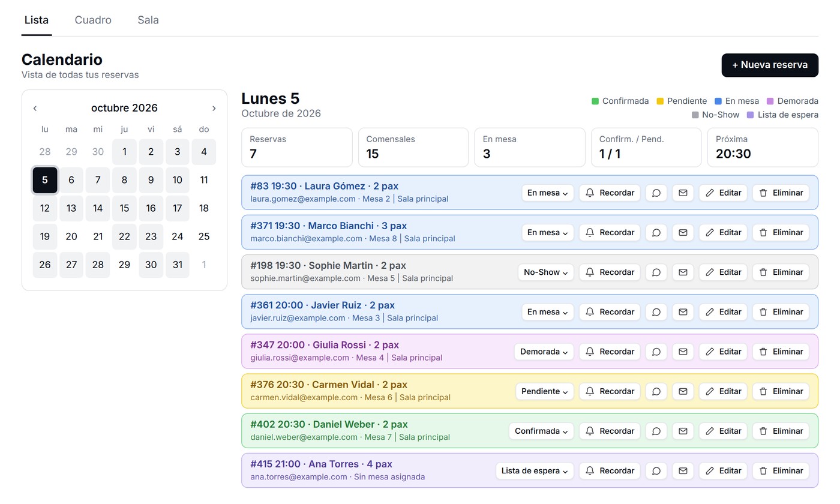Expand Confirmada status dropdown for Daniel Weber
Image resolution: width=840 pixels, height=504 pixels.
pyautogui.click(x=542, y=431)
